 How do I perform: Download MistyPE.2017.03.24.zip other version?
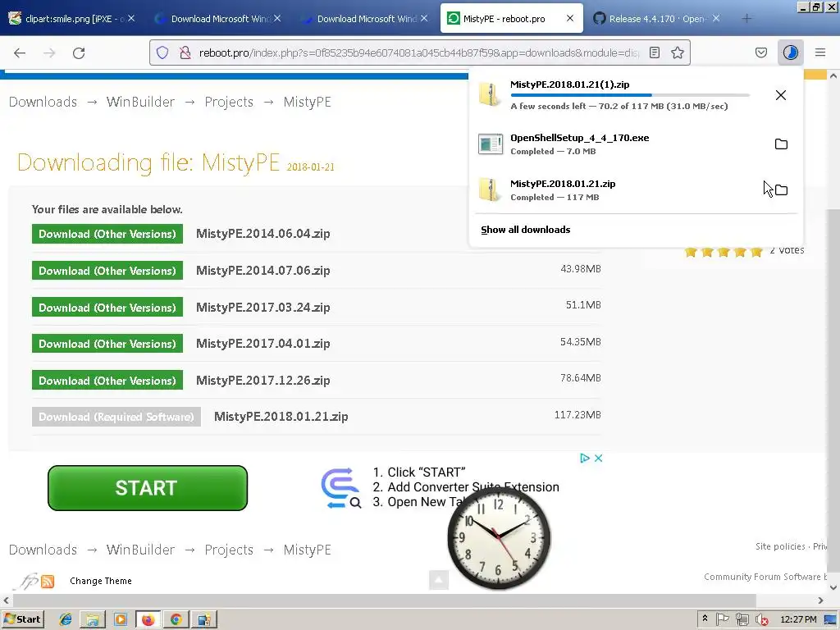pyautogui.click(x=107, y=308)
